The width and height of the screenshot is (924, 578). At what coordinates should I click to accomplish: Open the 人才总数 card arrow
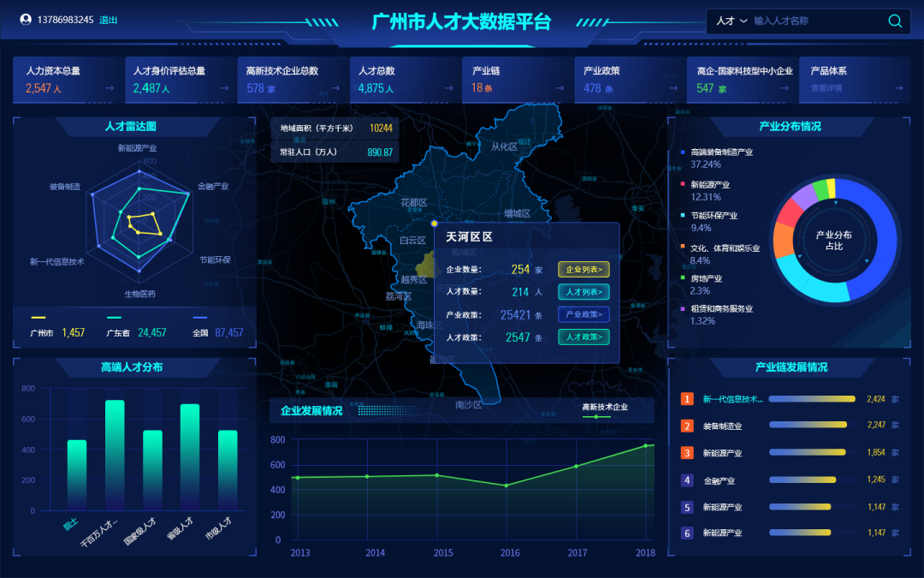pos(449,88)
